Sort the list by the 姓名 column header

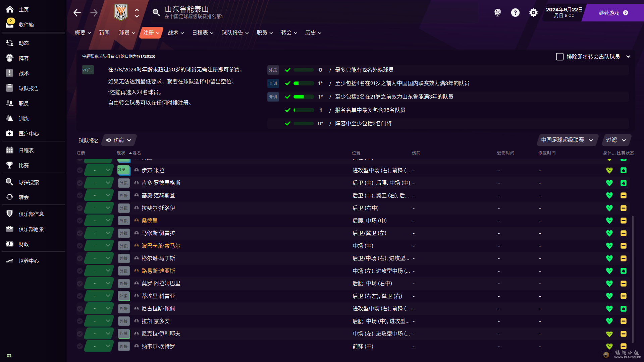(136, 153)
